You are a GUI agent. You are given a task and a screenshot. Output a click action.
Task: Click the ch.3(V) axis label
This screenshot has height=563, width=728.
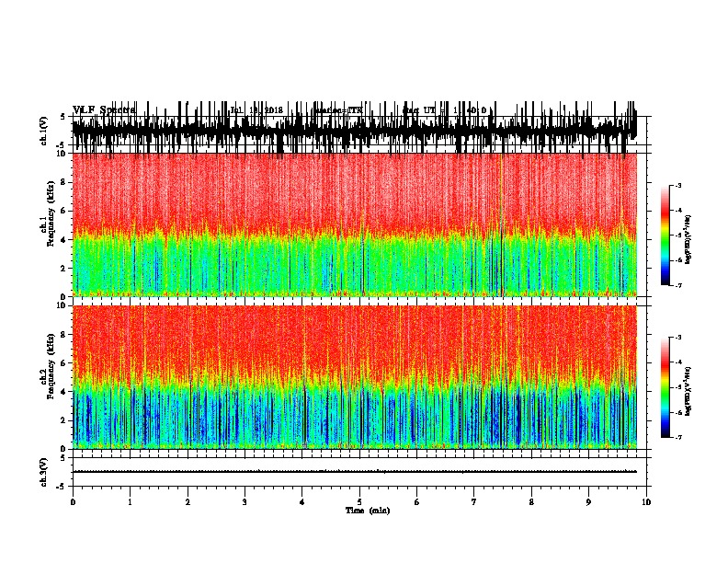coord(44,472)
